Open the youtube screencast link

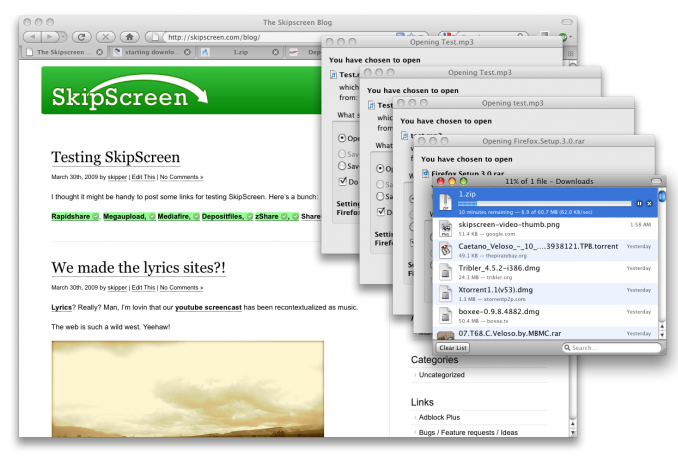[x=208, y=307]
